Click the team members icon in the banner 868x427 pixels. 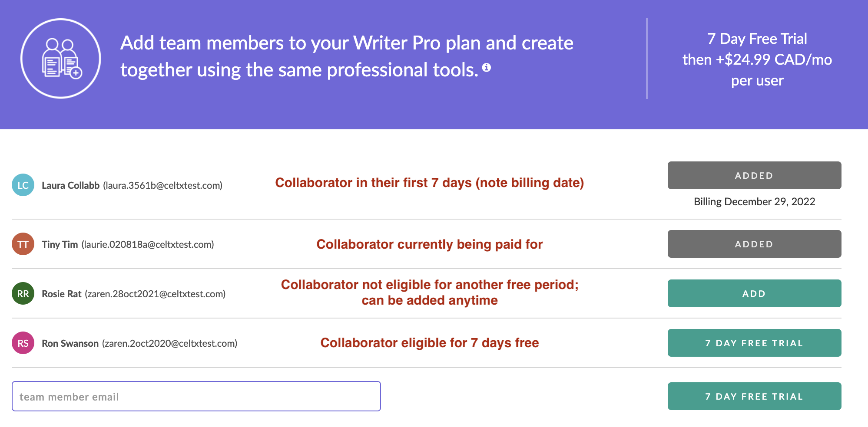click(x=61, y=59)
